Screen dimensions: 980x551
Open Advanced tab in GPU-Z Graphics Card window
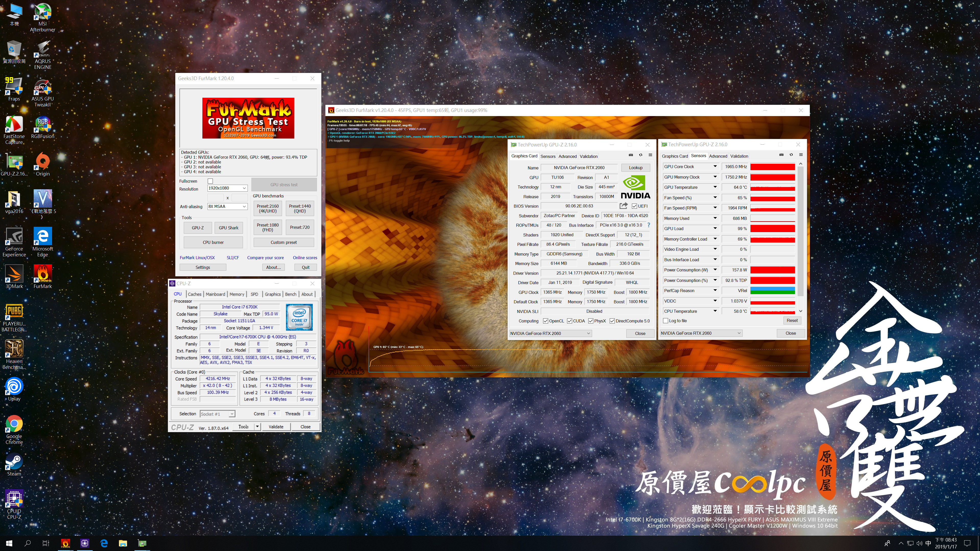[567, 156]
